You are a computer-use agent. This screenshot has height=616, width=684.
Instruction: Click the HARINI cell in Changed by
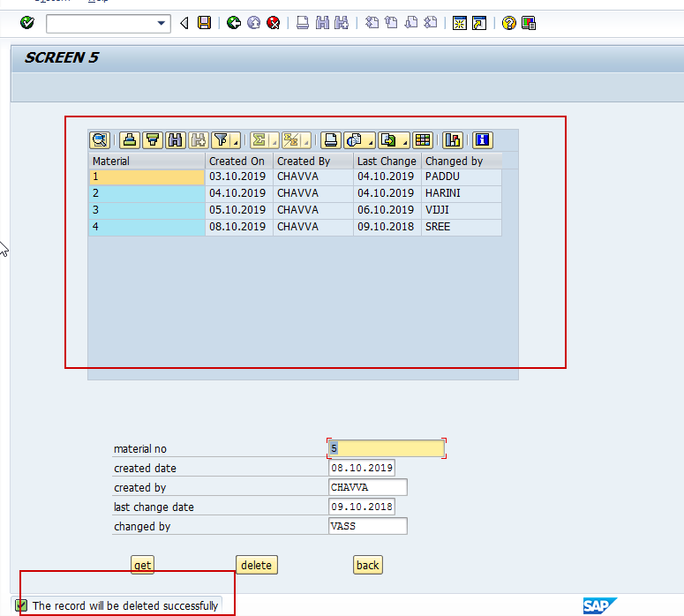coord(462,193)
